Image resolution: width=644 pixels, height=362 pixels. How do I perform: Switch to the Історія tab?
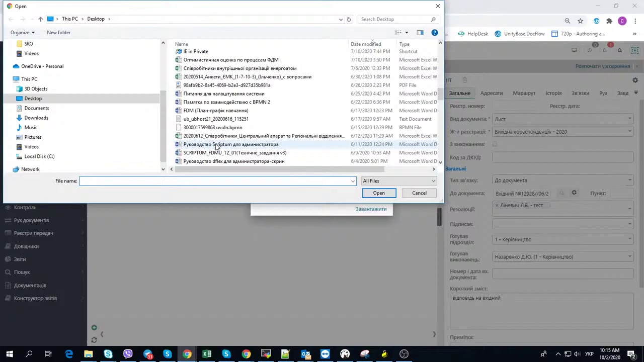coord(553,94)
